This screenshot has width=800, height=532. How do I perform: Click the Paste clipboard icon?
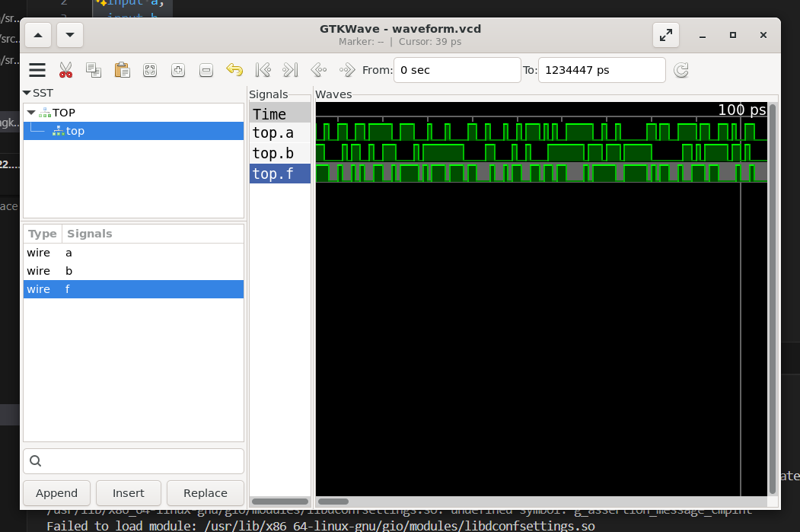(x=122, y=70)
